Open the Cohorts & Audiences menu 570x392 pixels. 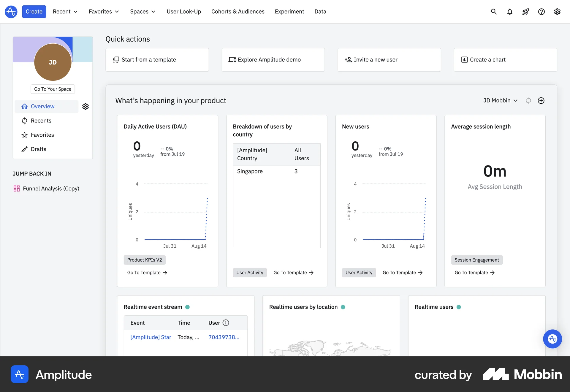tap(238, 12)
